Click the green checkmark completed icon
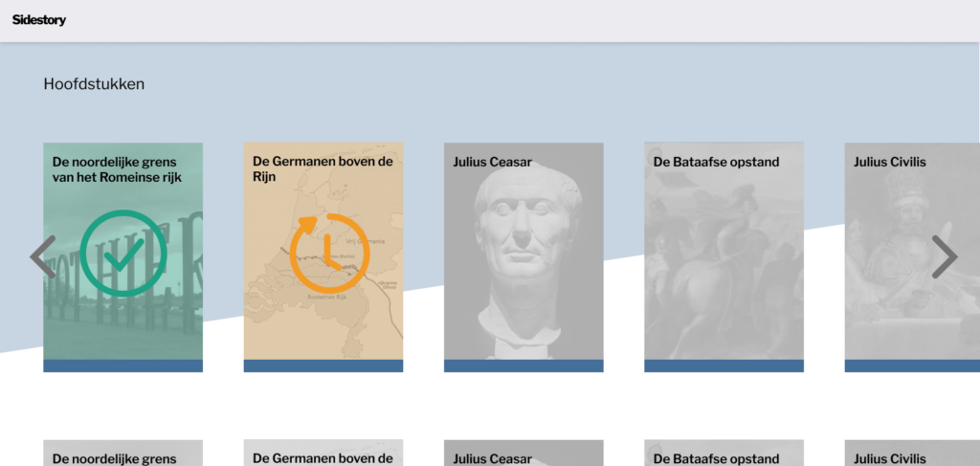The image size is (980, 466). [123, 253]
